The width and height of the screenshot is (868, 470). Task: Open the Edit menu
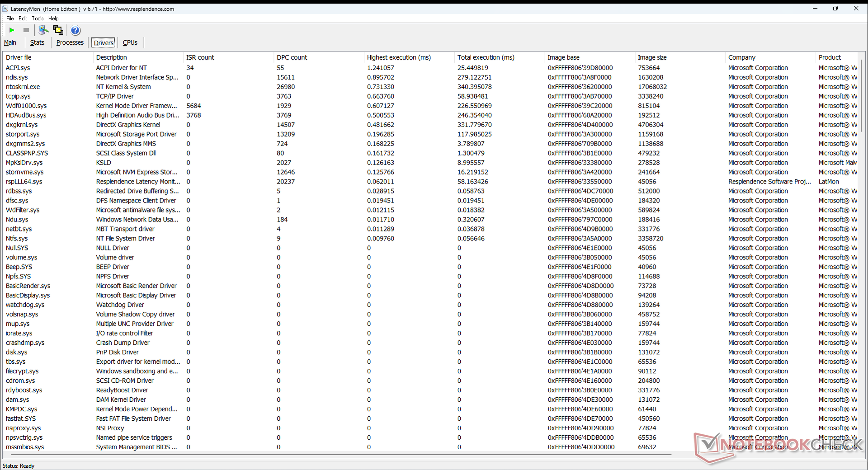(23, 19)
